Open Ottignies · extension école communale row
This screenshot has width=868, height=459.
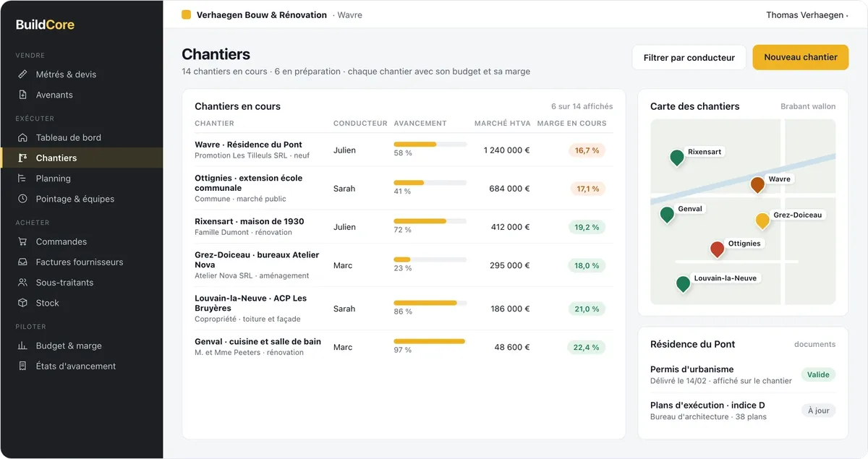click(404, 188)
